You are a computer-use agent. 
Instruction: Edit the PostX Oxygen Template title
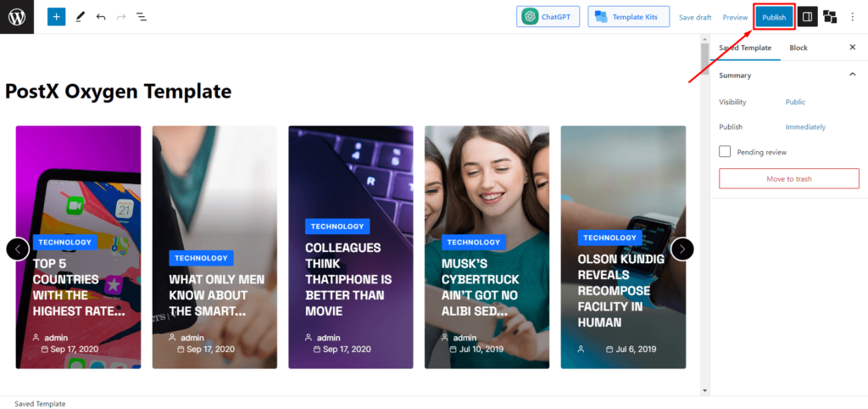119,91
